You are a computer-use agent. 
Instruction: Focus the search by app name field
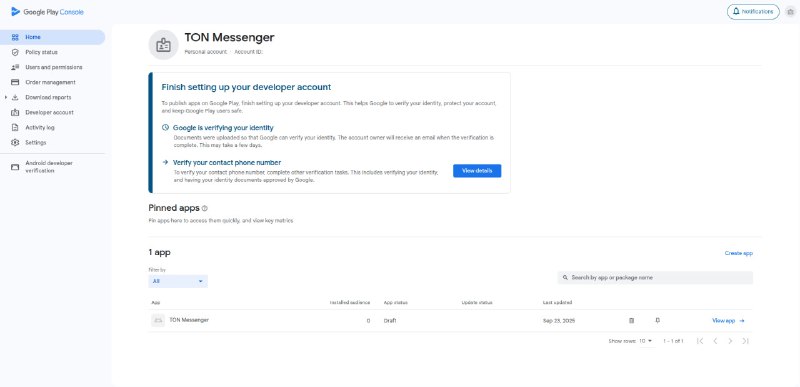pos(655,278)
